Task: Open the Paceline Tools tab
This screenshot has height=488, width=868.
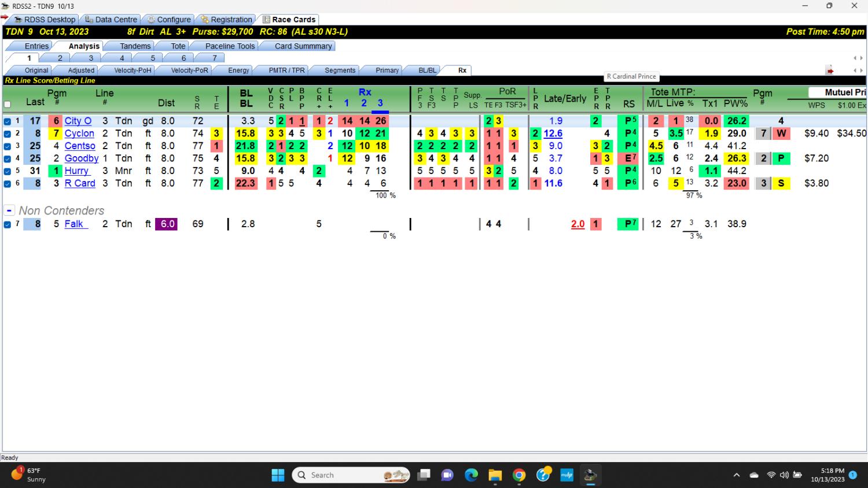Action: [230, 46]
